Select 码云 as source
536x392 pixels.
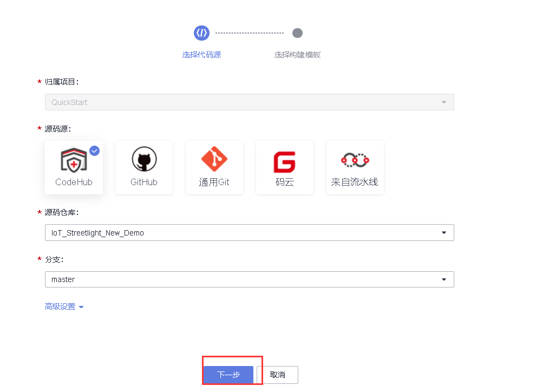tap(285, 167)
